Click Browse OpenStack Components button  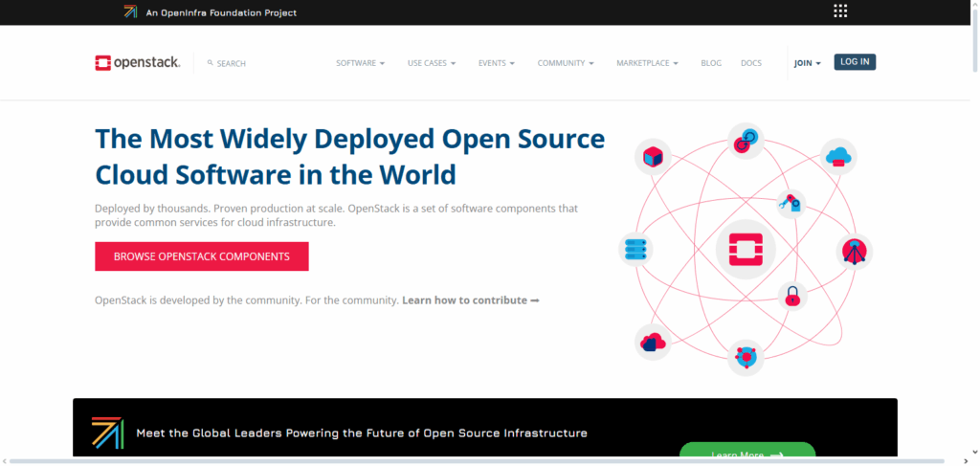pyautogui.click(x=201, y=256)
